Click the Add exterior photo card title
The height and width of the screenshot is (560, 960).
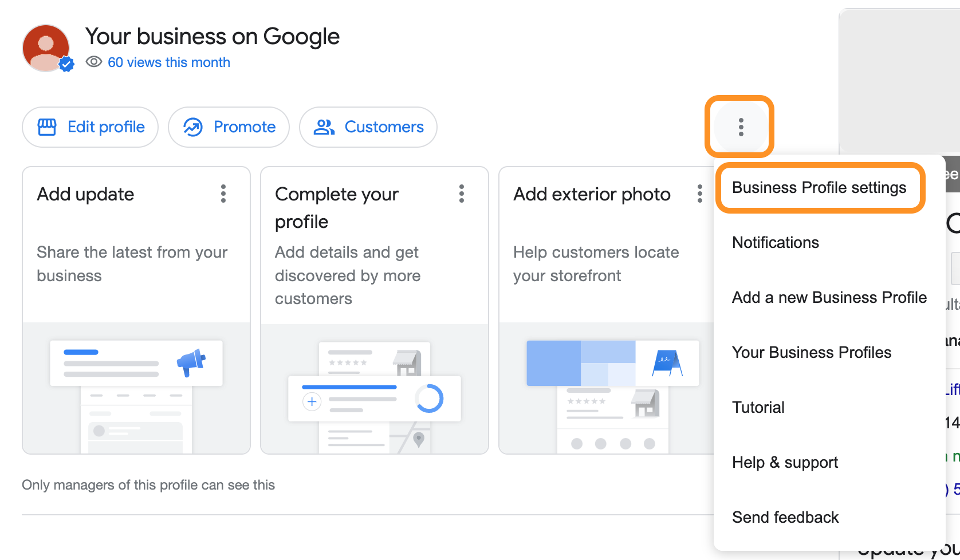[x=592, y=194]
